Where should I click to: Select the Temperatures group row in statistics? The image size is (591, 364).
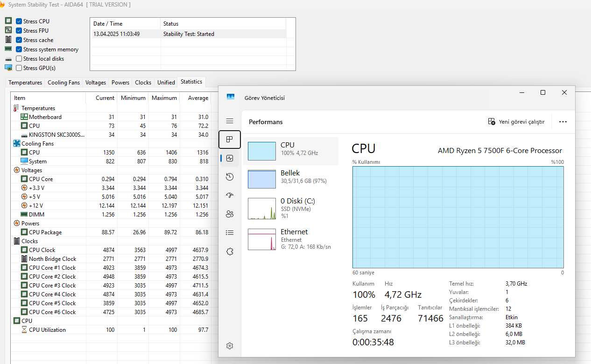coord(38,108)
